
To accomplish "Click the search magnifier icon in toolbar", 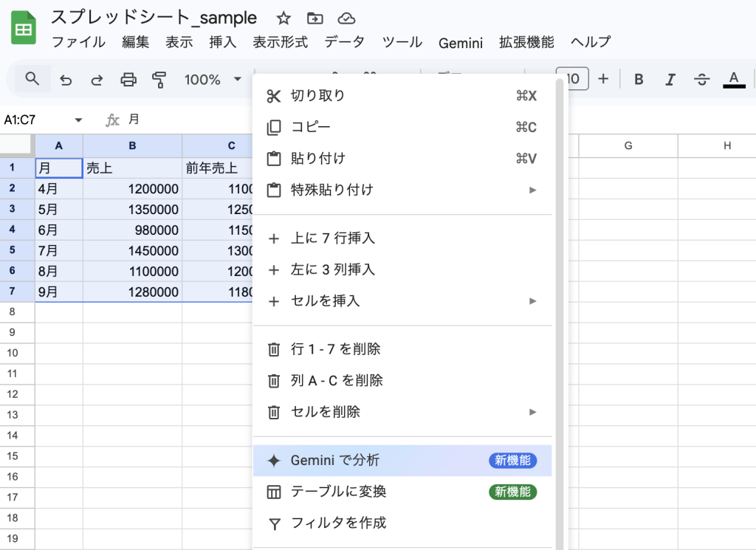I will 32,79.
